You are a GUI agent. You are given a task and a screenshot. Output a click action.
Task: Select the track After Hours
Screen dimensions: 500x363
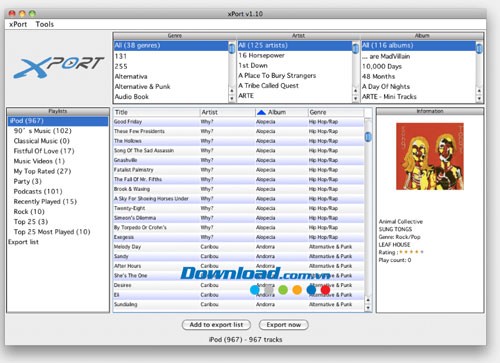[x=239, y=266]
